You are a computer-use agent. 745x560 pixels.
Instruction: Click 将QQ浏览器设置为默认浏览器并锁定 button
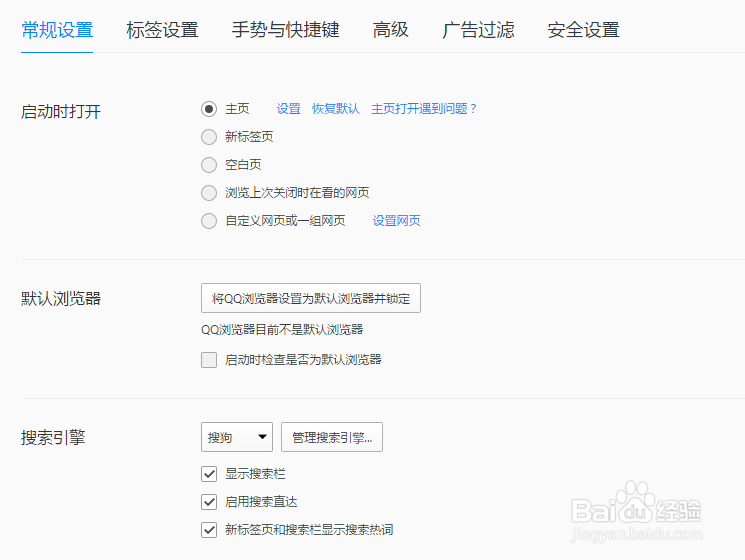[311, 298]
